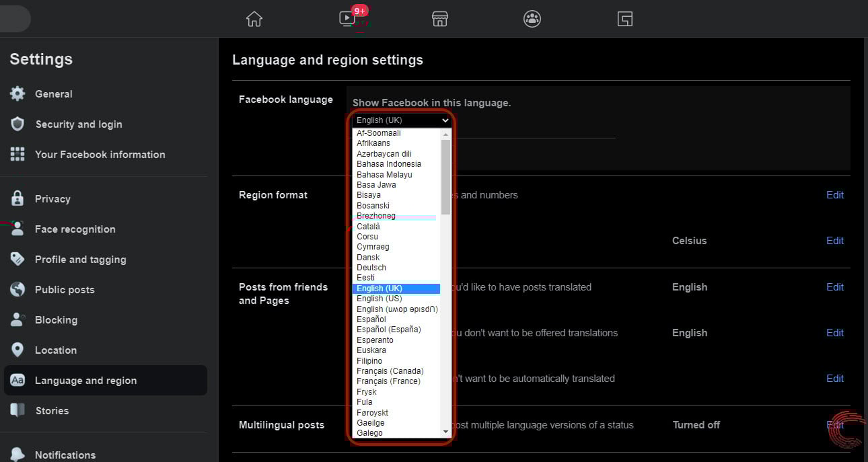The image size is (868, 462).
Task: Choose Français (Canada) from the list
Action: (x=390, y=371)
